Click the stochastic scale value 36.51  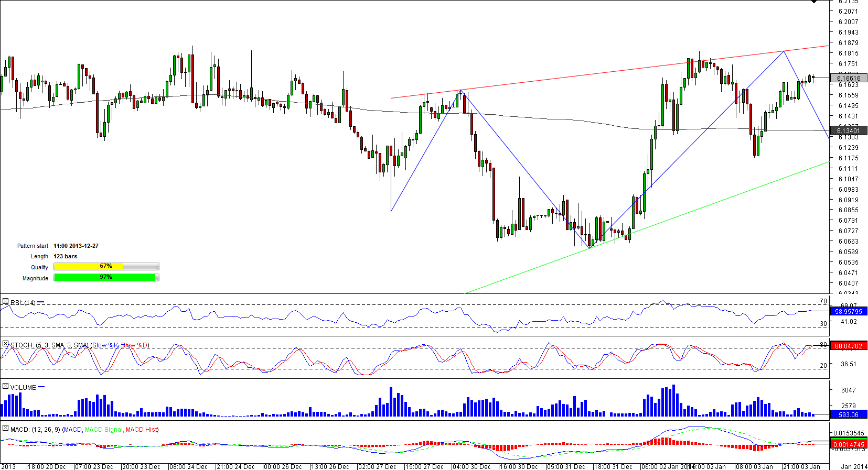(849, 364)
